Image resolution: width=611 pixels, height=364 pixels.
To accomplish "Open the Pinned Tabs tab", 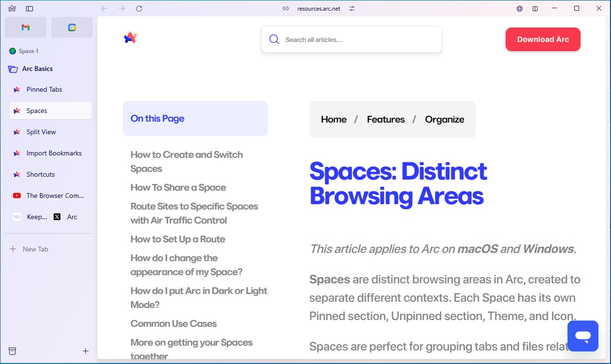I will (x=51, y=89).
